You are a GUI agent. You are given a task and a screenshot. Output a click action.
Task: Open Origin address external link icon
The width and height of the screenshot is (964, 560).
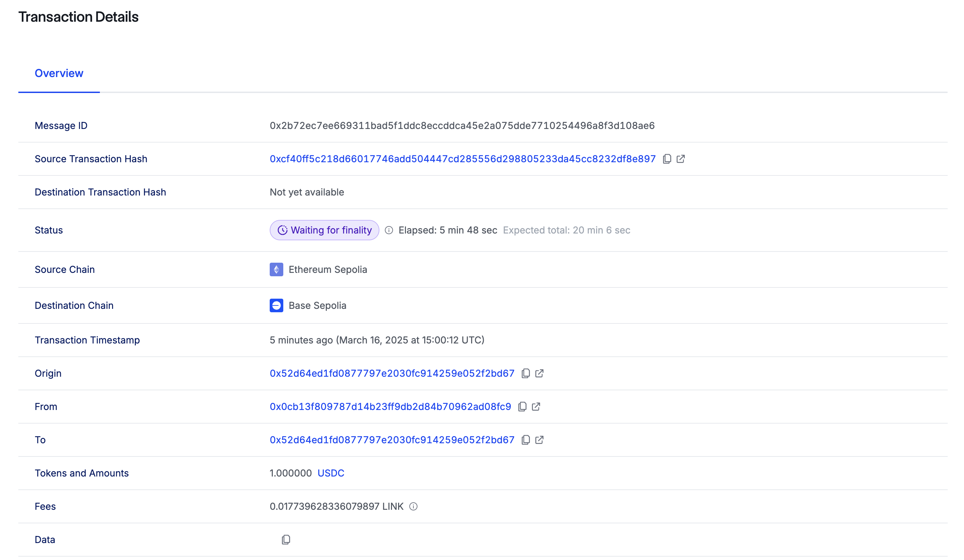pyautogui.click(x=539, y=373)
